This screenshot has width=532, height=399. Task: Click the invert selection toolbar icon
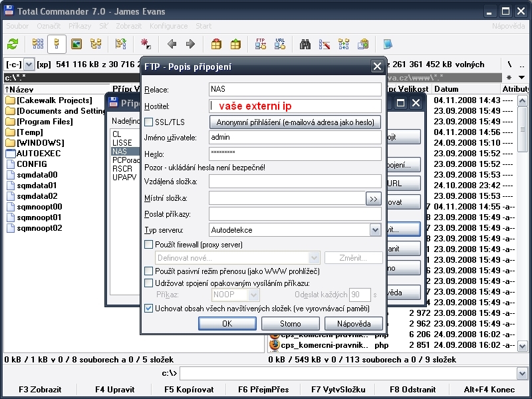[121, 44]
